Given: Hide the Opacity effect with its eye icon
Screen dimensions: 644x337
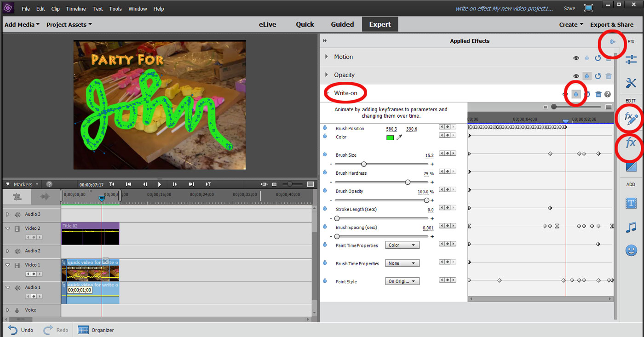Looking at the screenshot, I should pyautogui.click(x=576, y=76).
